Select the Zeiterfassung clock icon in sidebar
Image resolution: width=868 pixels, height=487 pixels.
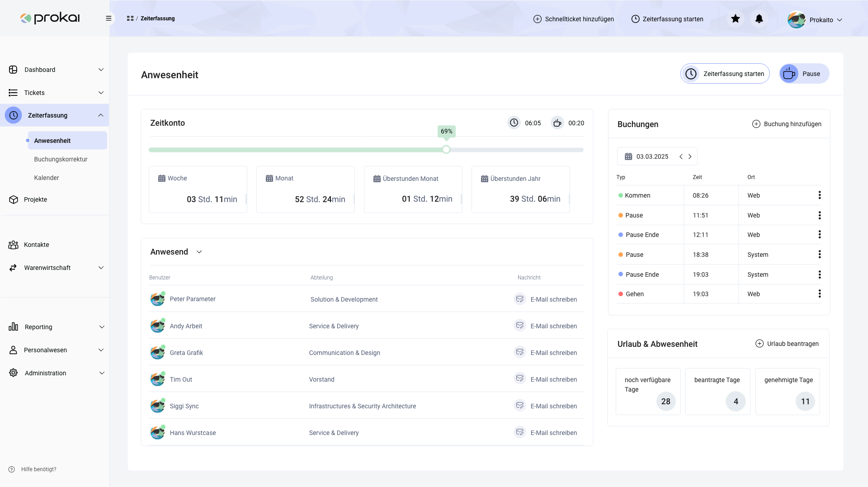(13, 115)
